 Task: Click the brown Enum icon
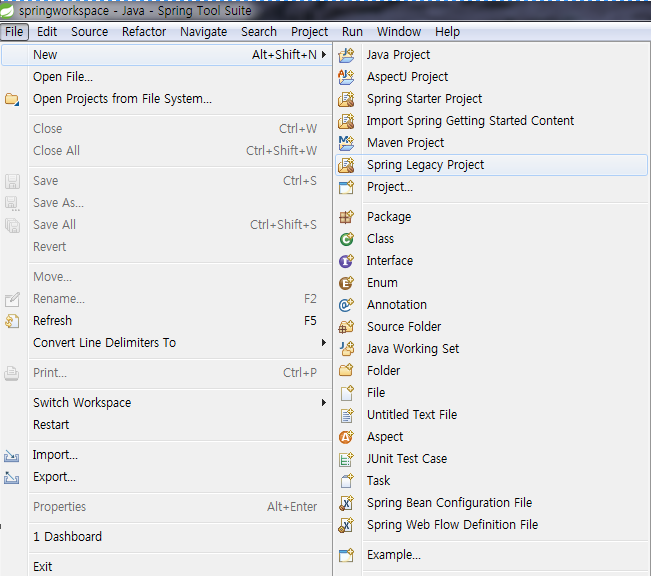tap(346, 283)
